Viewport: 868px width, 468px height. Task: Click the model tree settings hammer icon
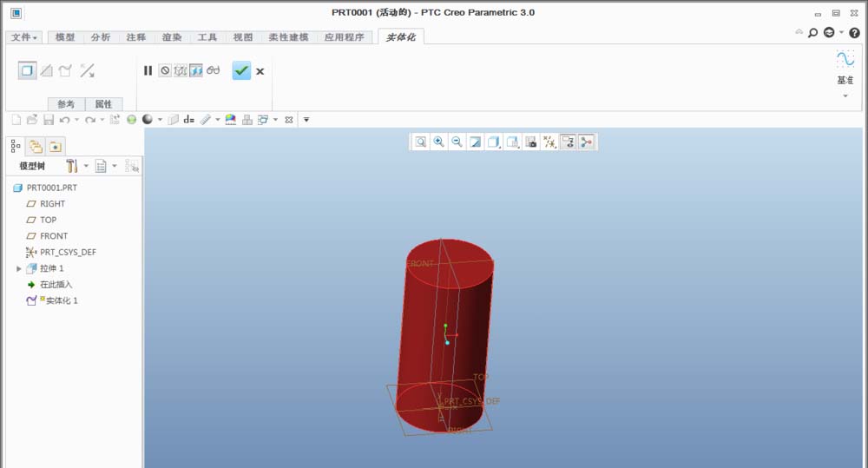point(71,166)
